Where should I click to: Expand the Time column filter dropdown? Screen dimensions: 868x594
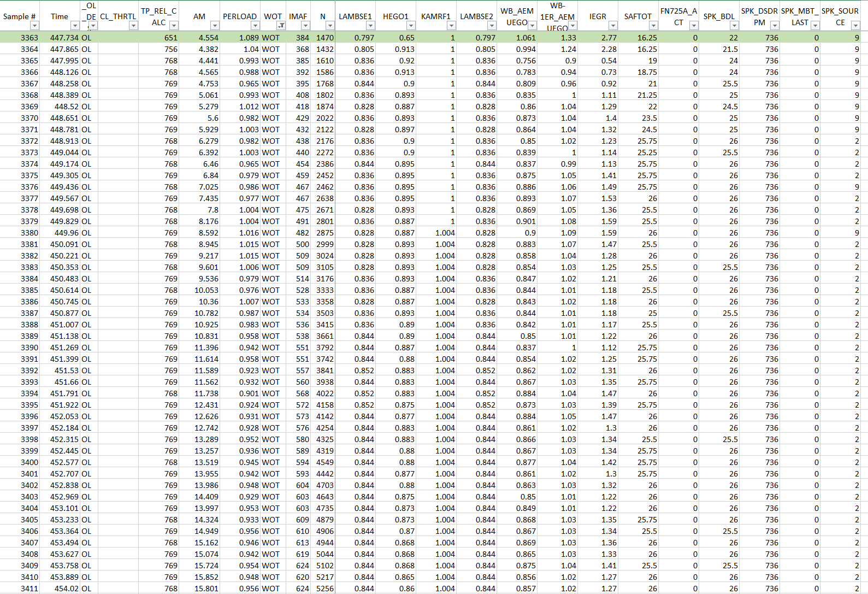[x=75, y=26]
